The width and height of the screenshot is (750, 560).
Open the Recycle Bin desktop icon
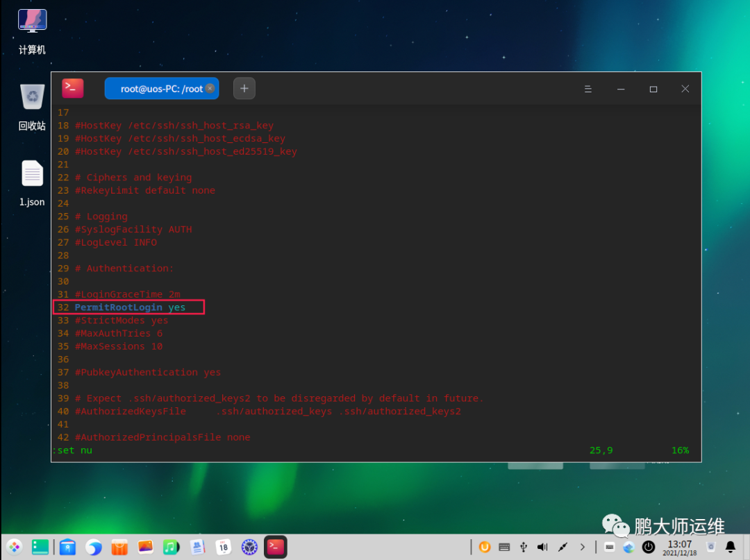tap(32, 107)
